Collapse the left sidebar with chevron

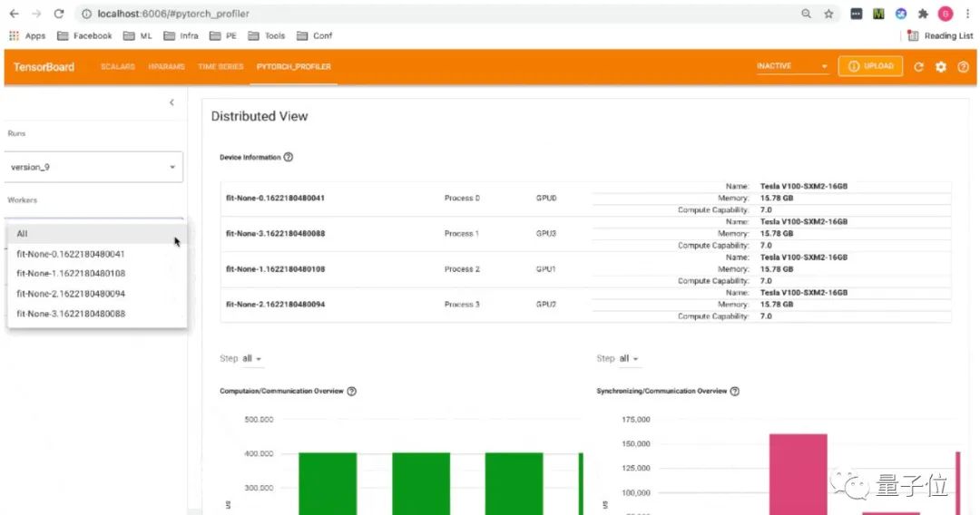coord(171,102)
